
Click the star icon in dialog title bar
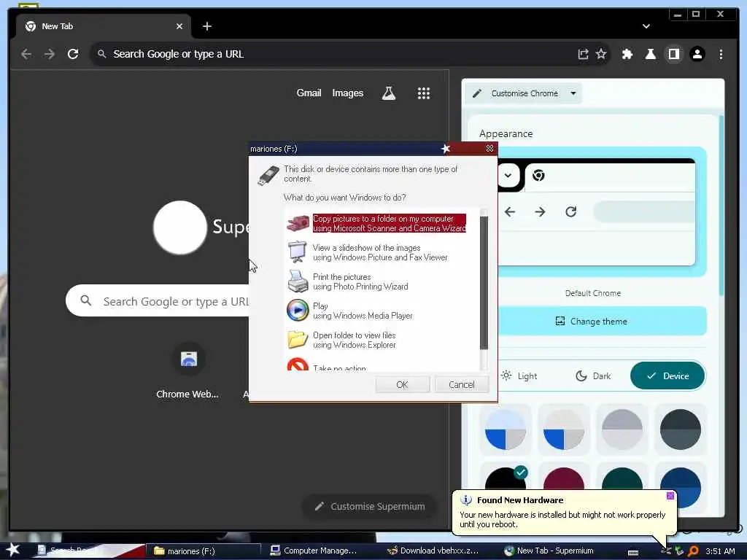tap(446, 149)
